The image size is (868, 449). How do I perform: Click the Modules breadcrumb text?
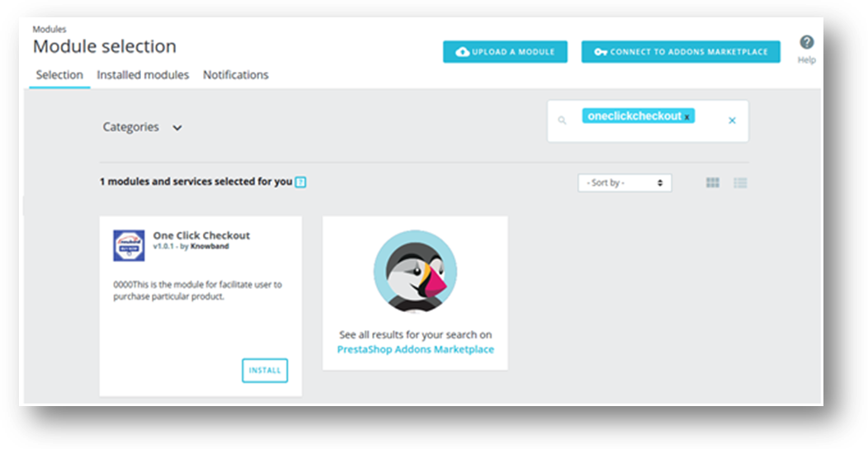pos(50,30)
